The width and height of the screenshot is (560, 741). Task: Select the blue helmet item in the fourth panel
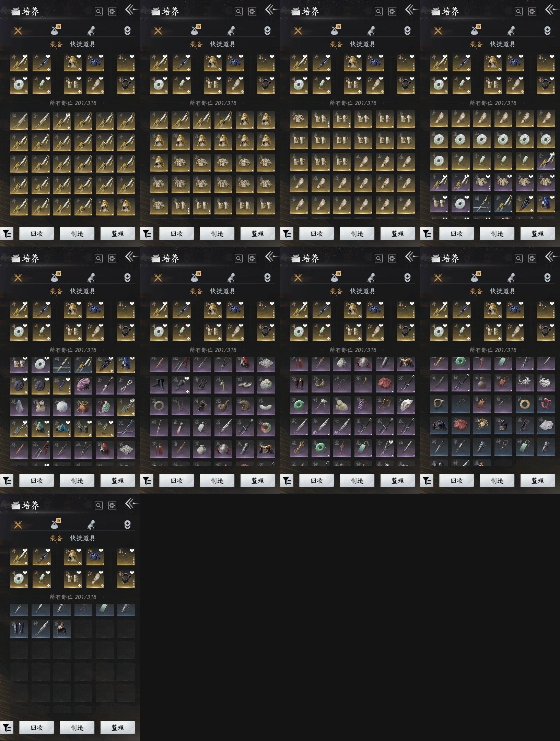coord(546,203)
